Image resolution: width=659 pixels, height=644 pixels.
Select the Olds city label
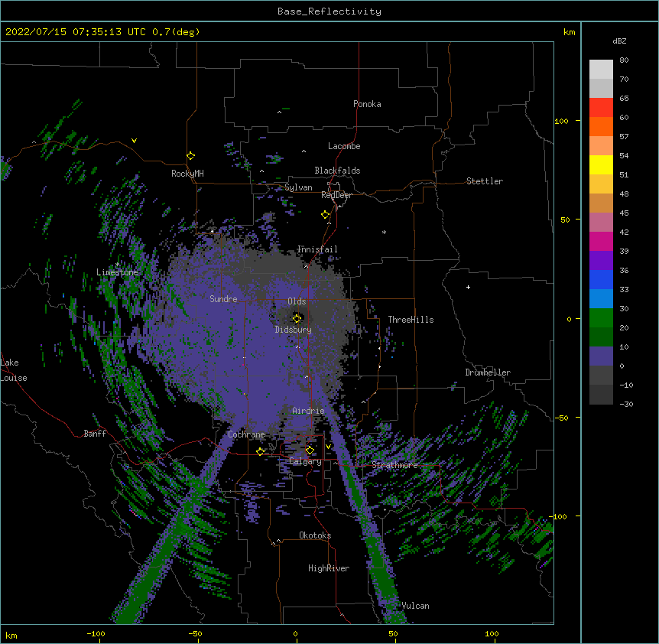click(x=297, y=301)
